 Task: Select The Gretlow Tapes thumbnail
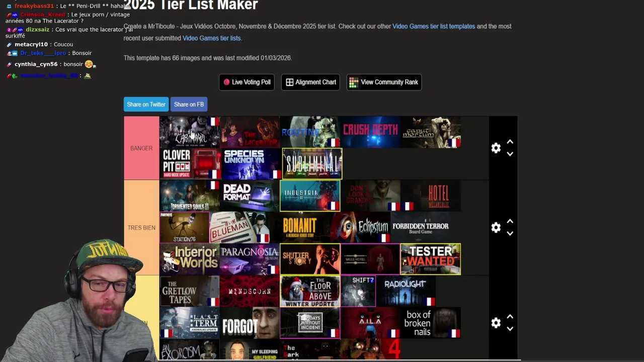(189, 291)
